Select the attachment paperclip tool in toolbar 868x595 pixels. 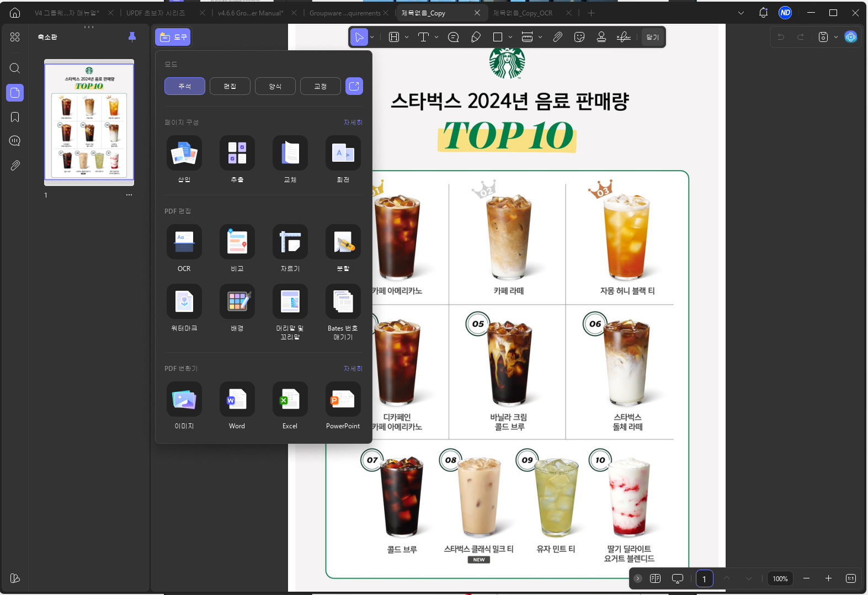[x=558, y=37]
